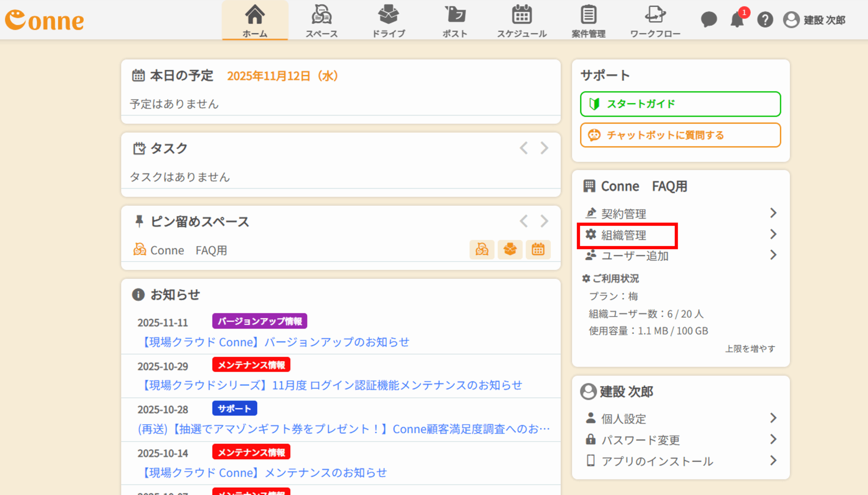Go to the スペース tab
Image resolution: width=868 pixels, height=495 pixels.
321,20
